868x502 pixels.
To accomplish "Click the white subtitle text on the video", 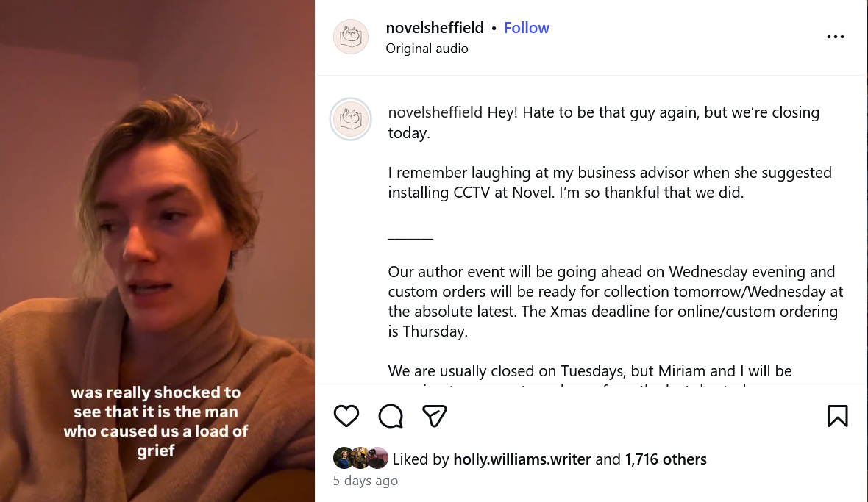I will pyautogui.click(x=156, y=421).
